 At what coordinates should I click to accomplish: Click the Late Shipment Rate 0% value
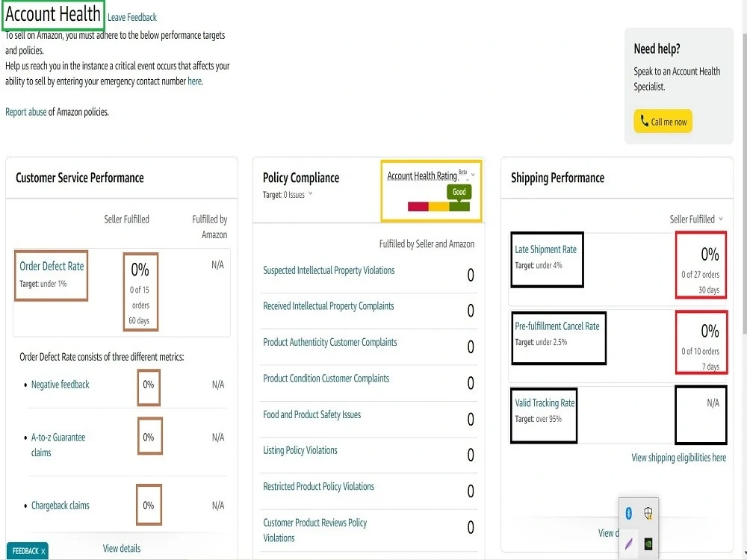tap(710, 254)
